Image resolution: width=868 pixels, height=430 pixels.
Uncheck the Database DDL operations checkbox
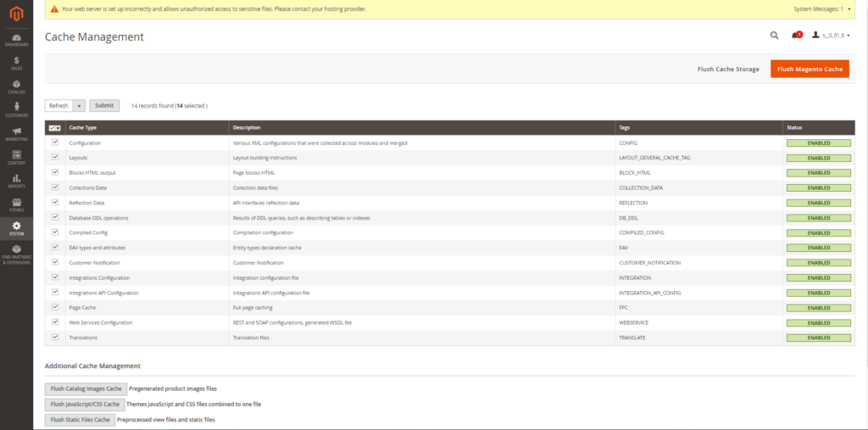[x=55, y=217]
